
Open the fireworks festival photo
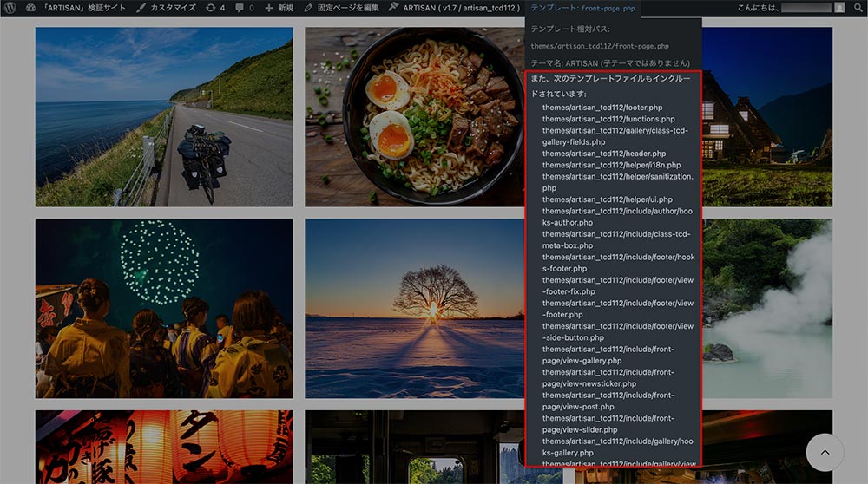[x=164, y=308]
